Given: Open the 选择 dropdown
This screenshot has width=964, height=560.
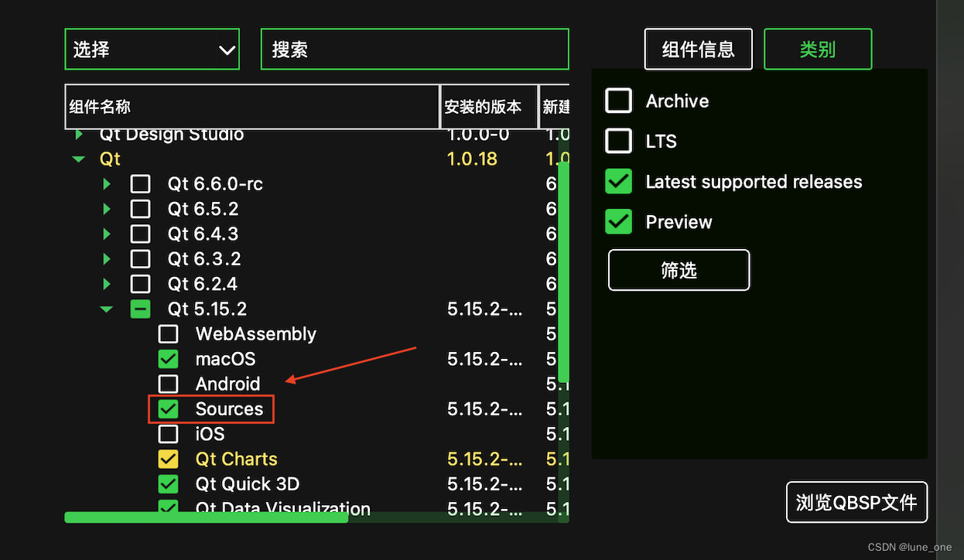Looking at the screenshot, I should coord(152,50).
